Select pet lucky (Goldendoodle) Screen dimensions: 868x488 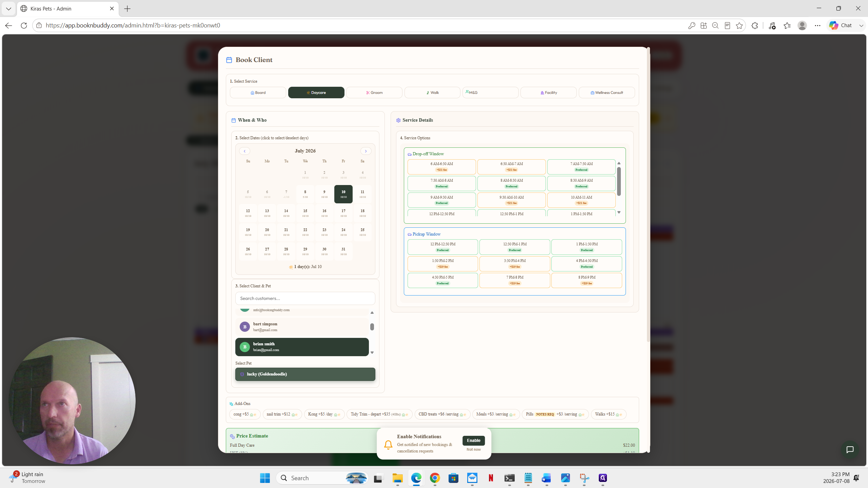[305, 374]
